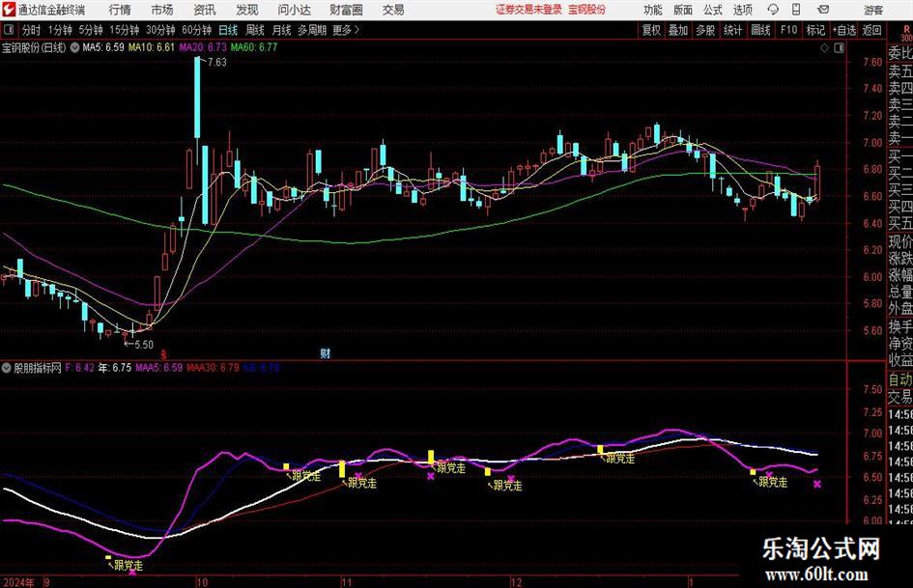Open the 选项 menu
This screenshot has width=913, height=588.
(742, 10)
